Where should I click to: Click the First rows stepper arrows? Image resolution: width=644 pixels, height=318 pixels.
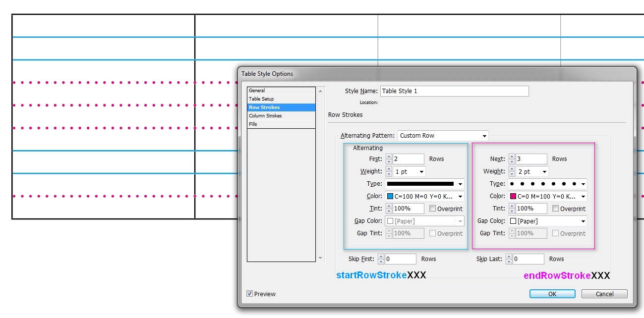[389, 159]
